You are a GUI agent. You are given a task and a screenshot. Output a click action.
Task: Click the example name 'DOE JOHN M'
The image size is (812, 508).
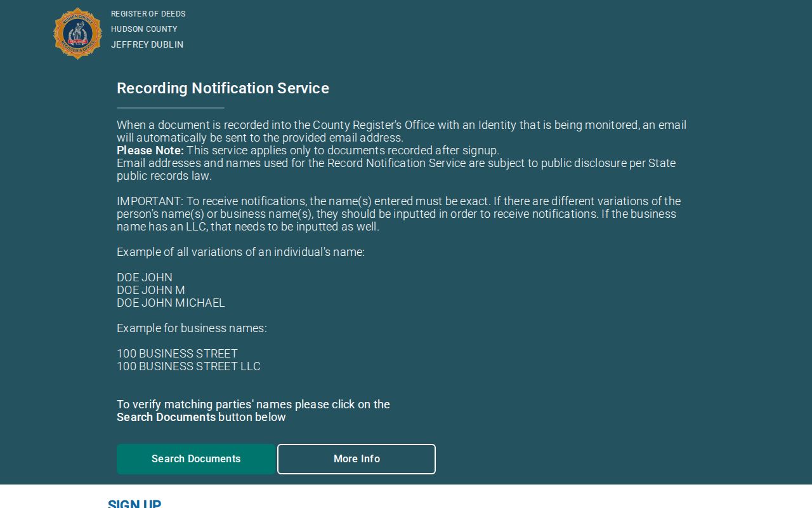(151, 290)
